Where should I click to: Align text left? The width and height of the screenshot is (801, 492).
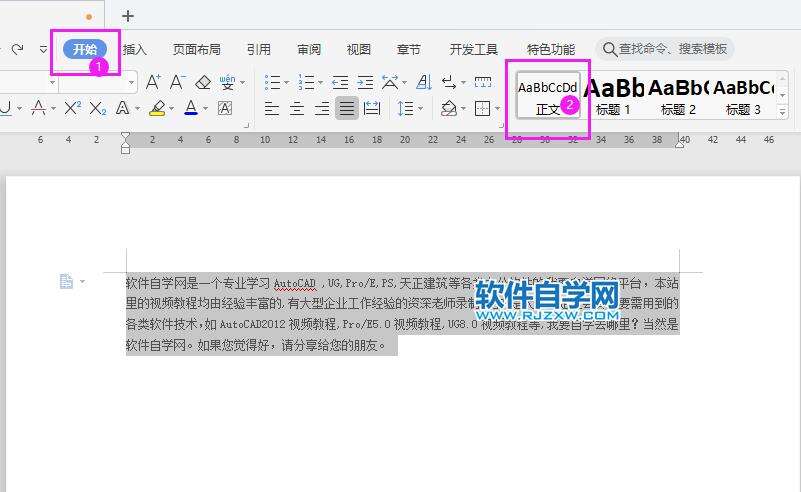[x=272, y=108]
